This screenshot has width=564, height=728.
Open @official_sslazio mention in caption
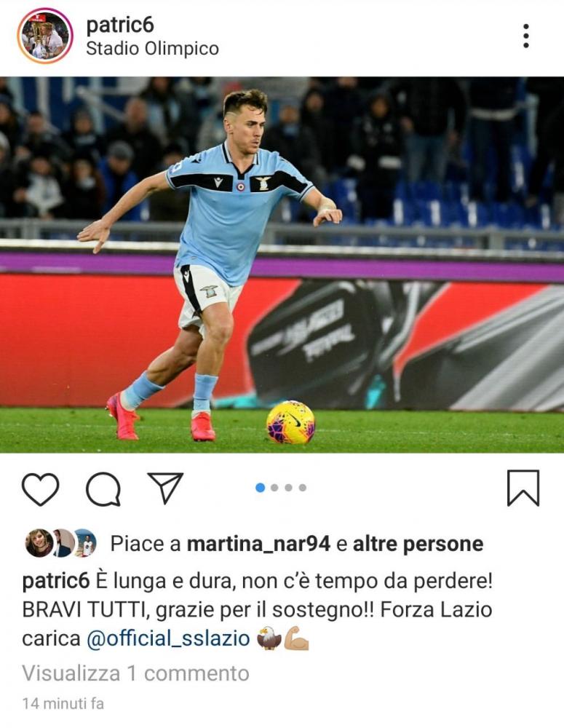[x=169, y=638]
